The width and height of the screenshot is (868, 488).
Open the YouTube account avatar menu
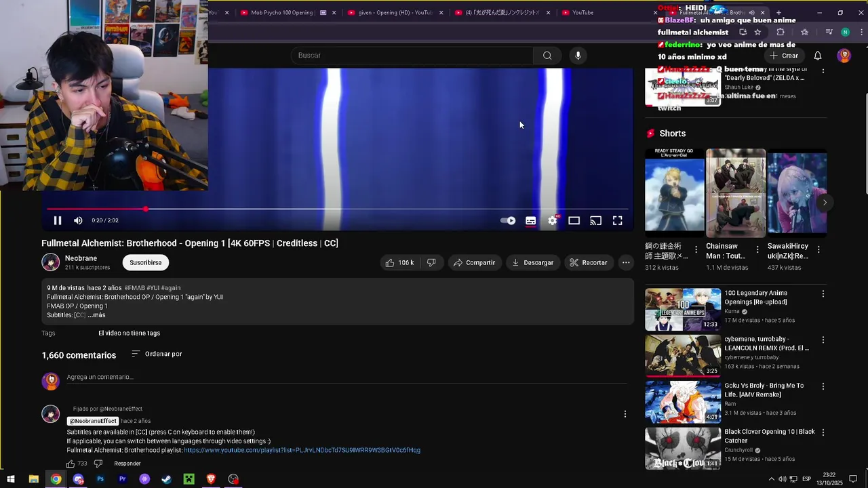[x=844, y=56]
